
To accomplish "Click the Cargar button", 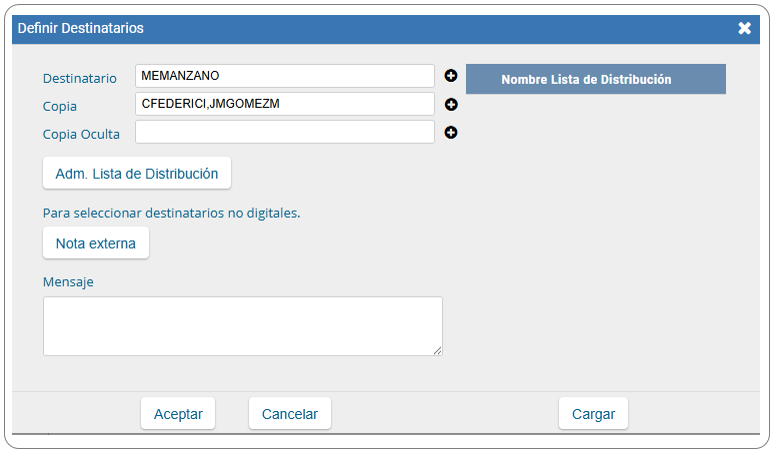I will point(593,413).
